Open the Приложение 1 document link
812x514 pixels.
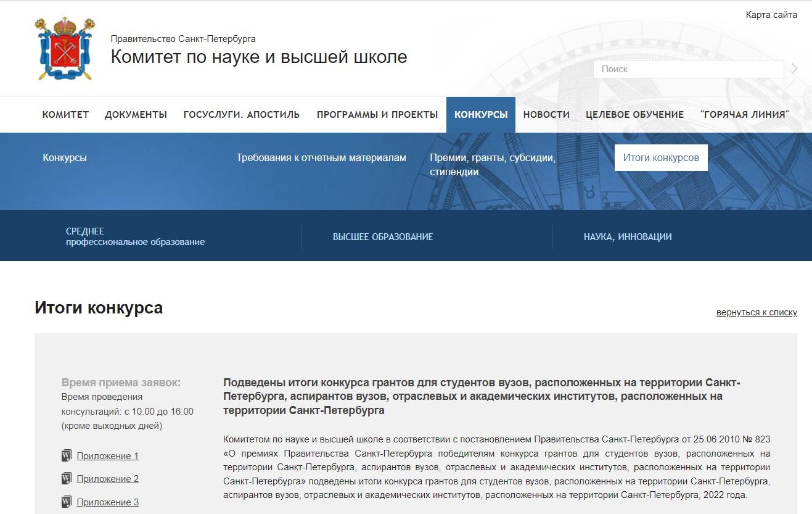(107, 456)
